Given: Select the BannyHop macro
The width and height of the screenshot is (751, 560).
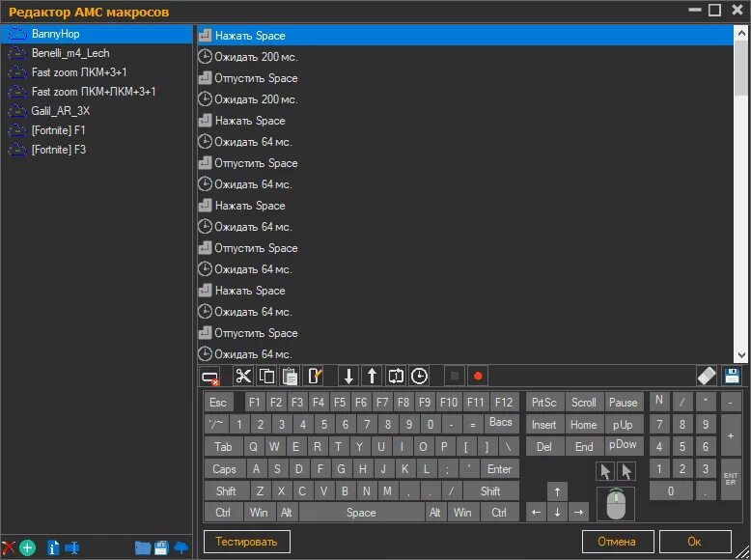Looking at the screenshot, I should tap(97, 34).
